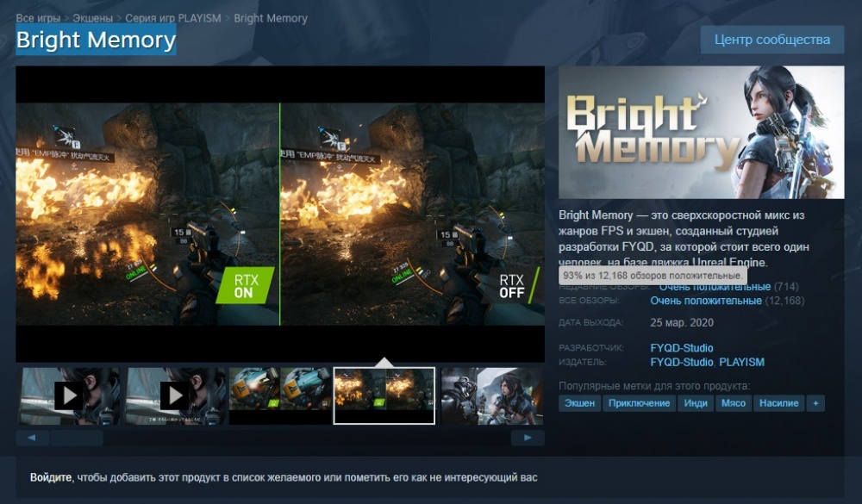Click the thumbnail strip scrollbar handle
862x504 pixels.
(x=76, y=438)
